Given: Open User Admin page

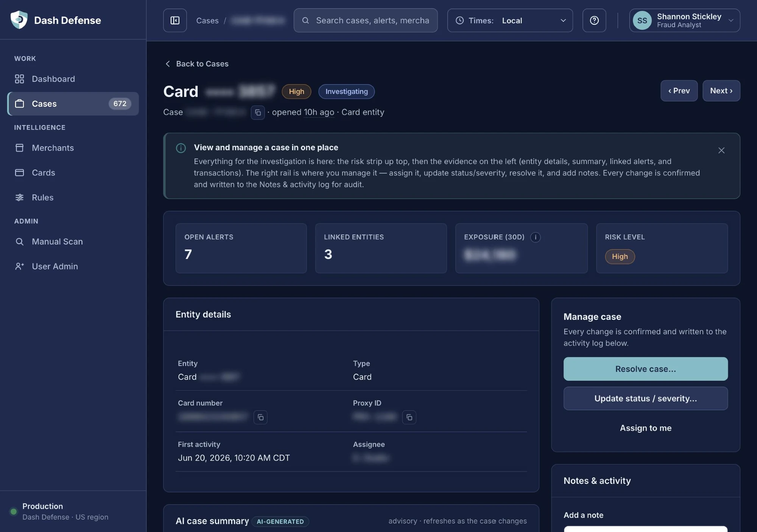Looking at the screenshot, I should pyautogui.click(x=73, y=266).
